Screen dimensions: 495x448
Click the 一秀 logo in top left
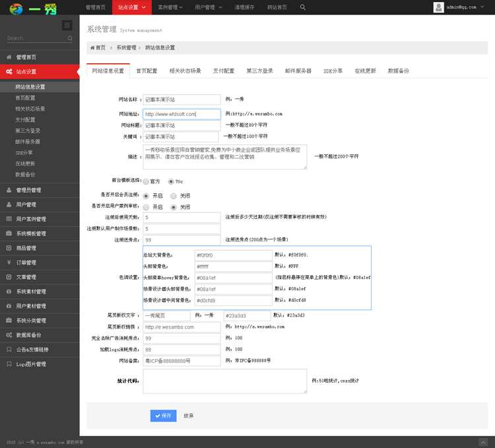tap(33, 9)
